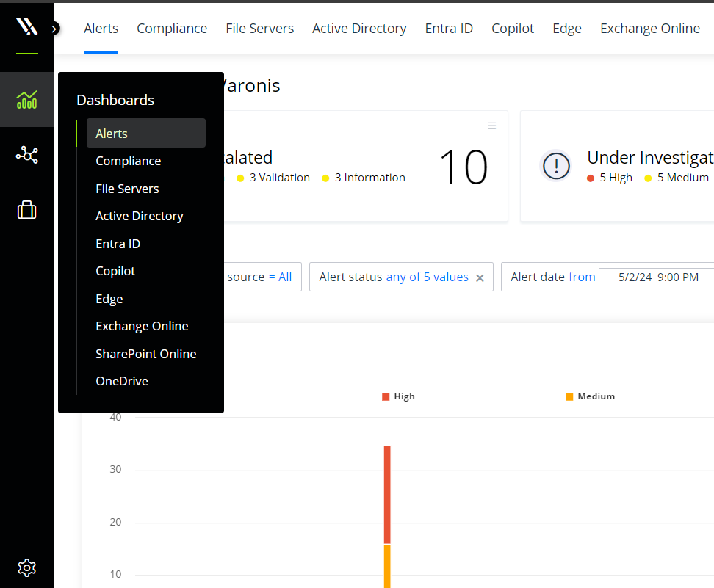Screen dimensions: 714x588
Task: Open the Alert date from dropdown
Action: click(581, 277)
